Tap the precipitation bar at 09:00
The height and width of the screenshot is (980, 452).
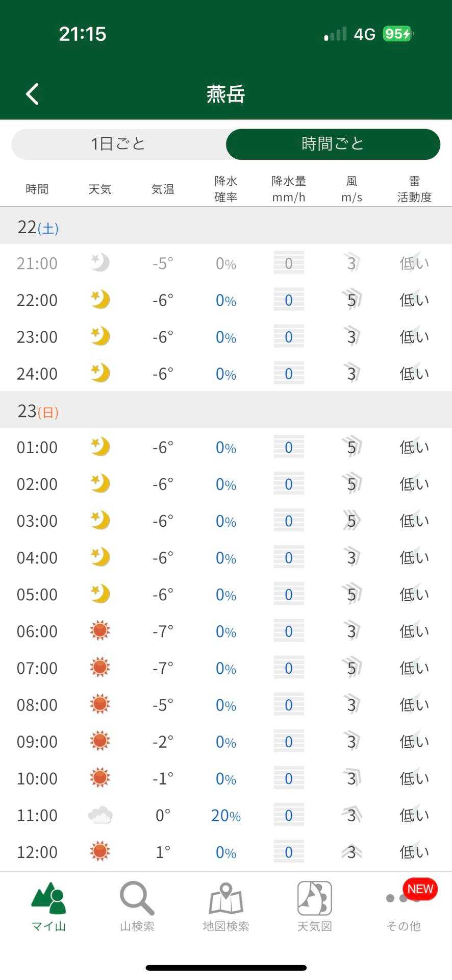tap(289, 741)
